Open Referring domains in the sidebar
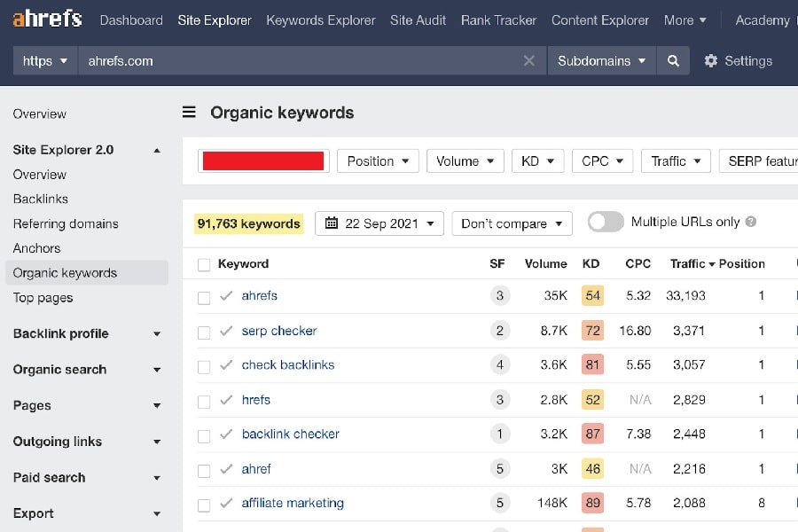This screenshot has width=798, height=532. [x=66, y=224]
